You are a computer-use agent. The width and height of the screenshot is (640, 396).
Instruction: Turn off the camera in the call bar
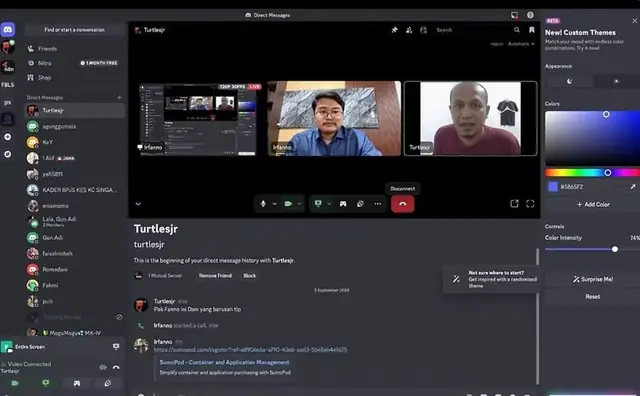pyautogui.click(x=288, y=203)
